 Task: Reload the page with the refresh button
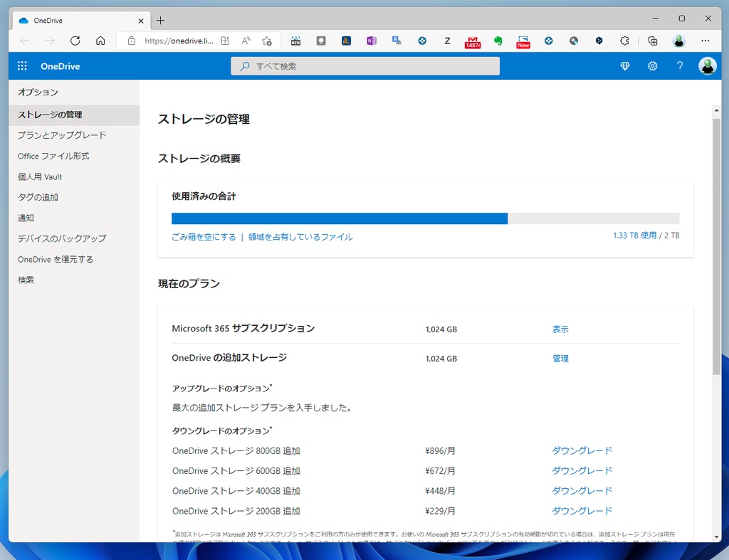tap(75, 41)
